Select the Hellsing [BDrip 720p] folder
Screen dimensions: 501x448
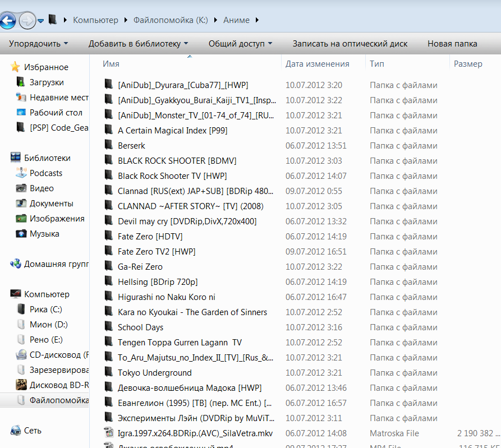[x=158, y=281]
